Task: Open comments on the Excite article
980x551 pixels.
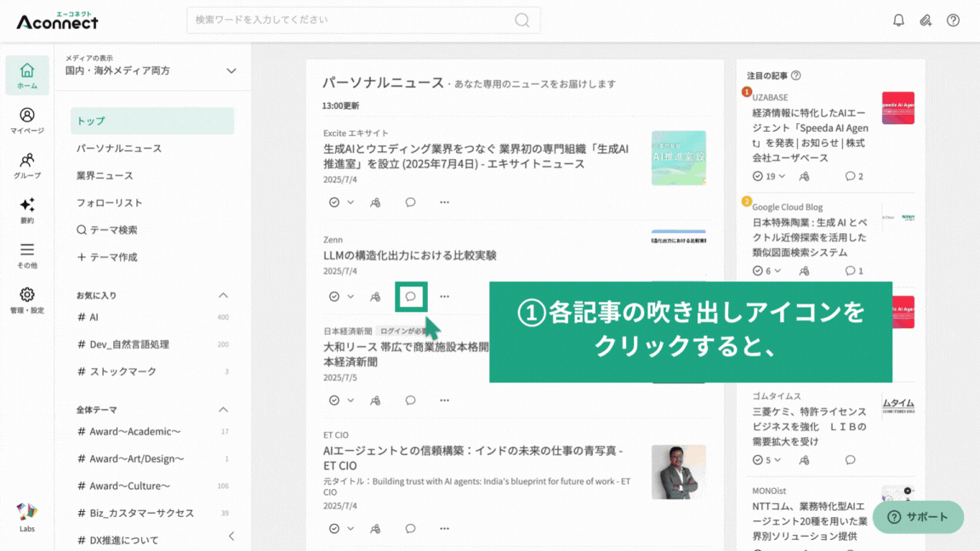Action: point(410,202)
